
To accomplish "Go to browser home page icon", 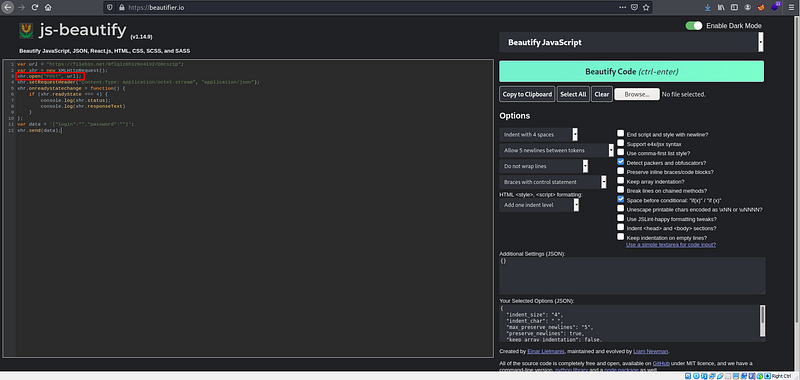I will tap(48, 8).
